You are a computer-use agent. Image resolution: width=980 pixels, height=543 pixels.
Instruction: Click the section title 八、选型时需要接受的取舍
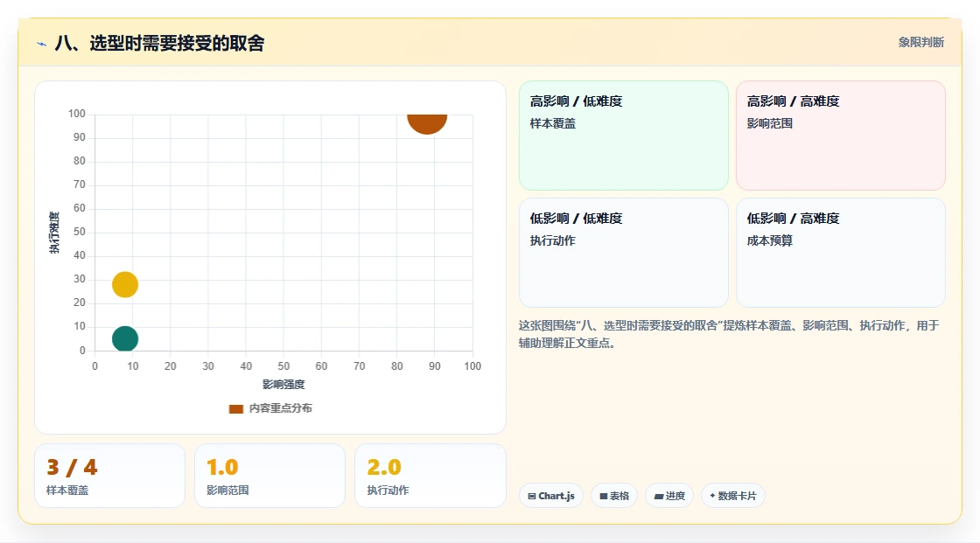[159, 43]
